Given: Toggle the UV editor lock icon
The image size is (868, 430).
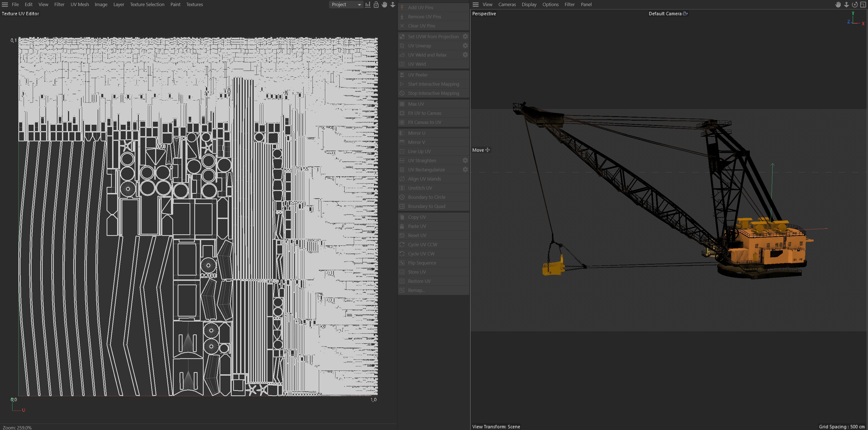Looking at the screenshot, I should click(x=376, y=4).
